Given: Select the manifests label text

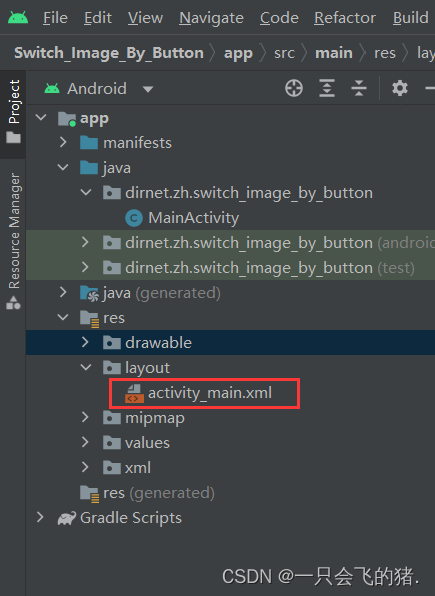Looking at the screenshot, I should (137, 143).
